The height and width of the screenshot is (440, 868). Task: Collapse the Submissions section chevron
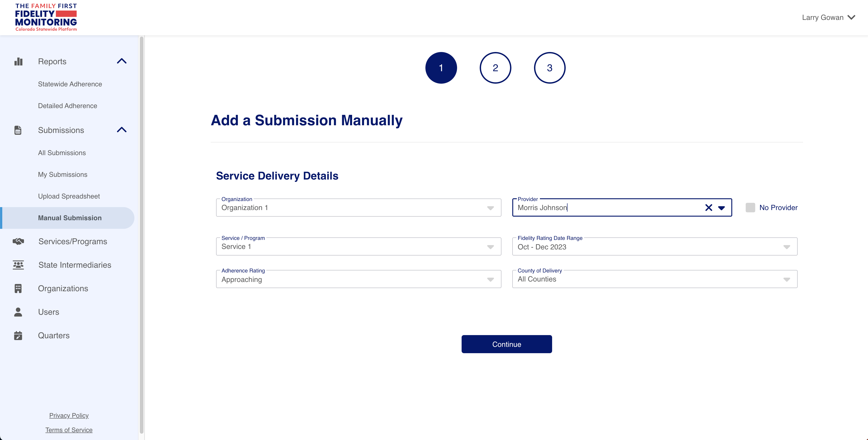(x=122, y=130)
